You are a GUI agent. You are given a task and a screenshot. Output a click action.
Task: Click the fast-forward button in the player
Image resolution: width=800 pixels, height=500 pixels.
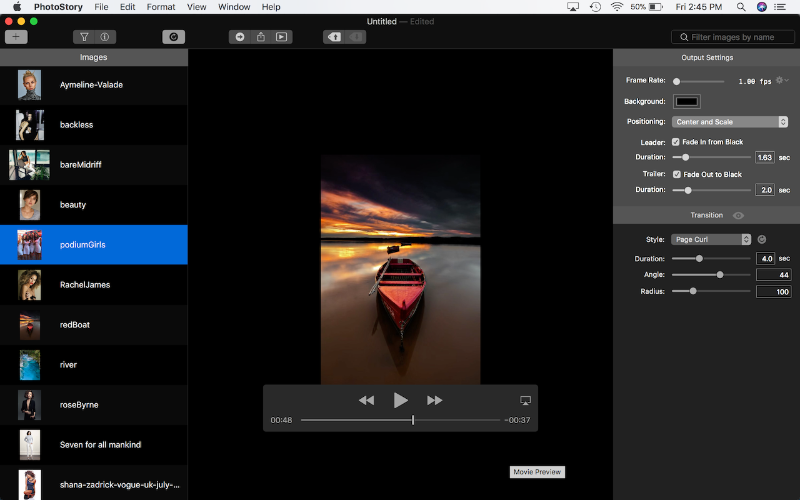pyautogui.click(x=435, y=400)
